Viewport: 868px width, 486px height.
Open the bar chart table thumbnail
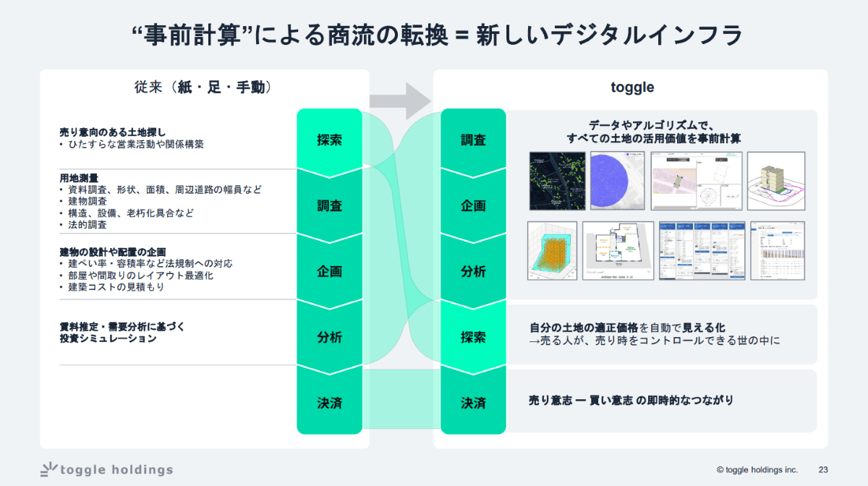[778, 250]
